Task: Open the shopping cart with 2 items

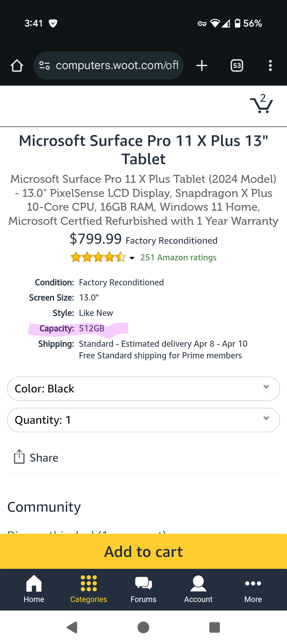Action: tap(261, 104)
